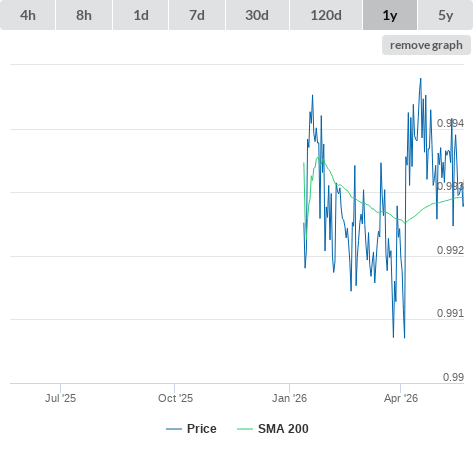Open the 7d time range view
Screen dimensions: 474x455
tap(197, 15)
